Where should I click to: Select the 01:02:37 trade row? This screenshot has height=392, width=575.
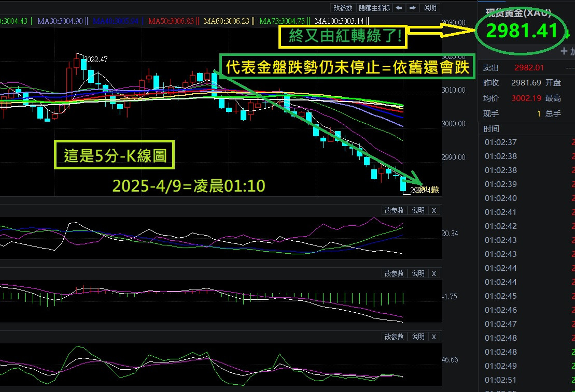click(x=500, y=142)
